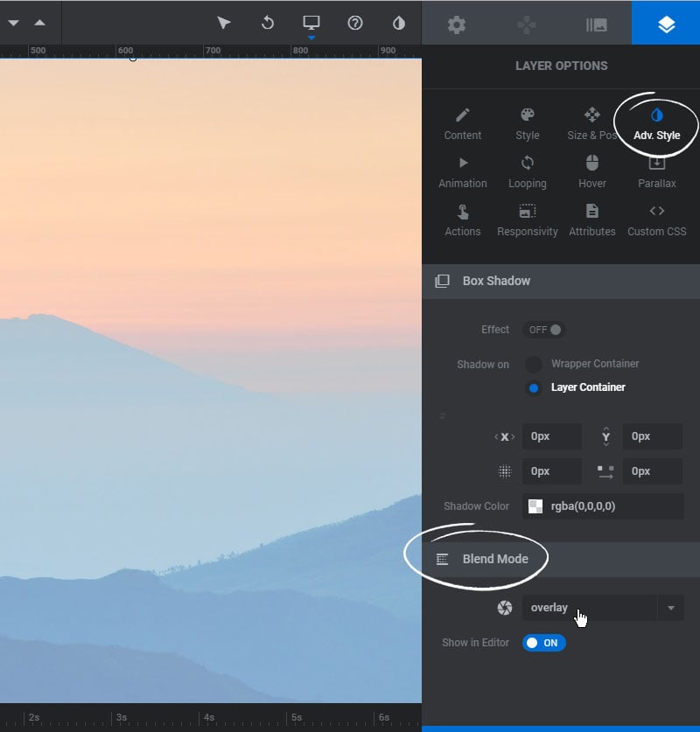This screenshot has width=700, height=732.
Task: Open the desktop device view selector
Action: pos(311,23)
